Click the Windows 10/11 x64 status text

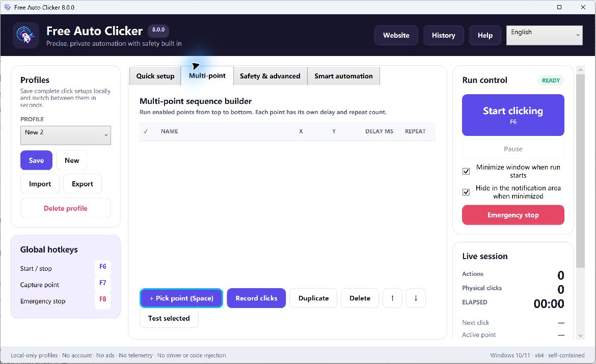(x=537, y=355)
